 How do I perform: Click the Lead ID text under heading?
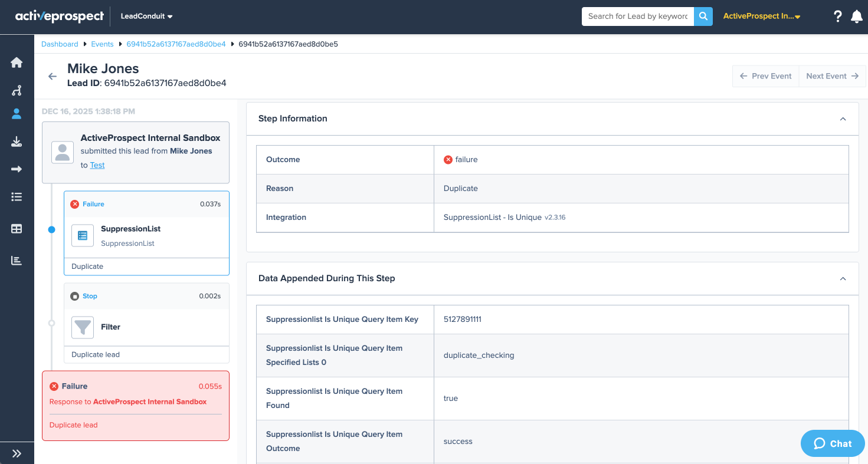click(x=147, y=83)
